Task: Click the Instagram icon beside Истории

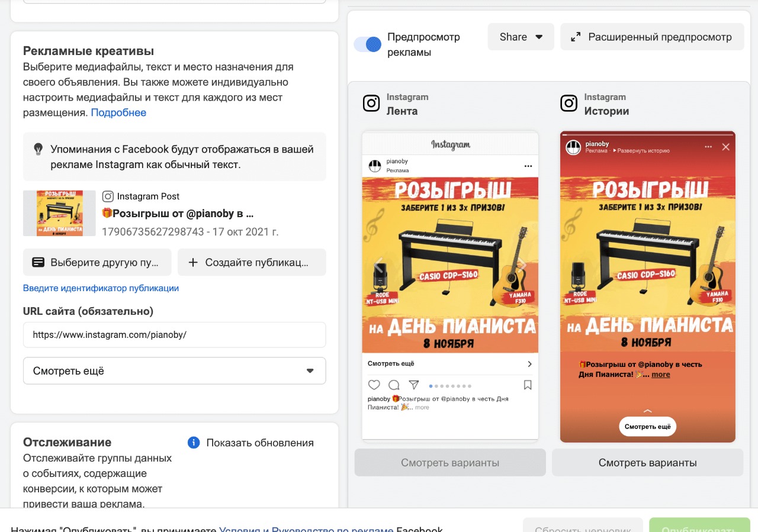Action: pos(569,104)
